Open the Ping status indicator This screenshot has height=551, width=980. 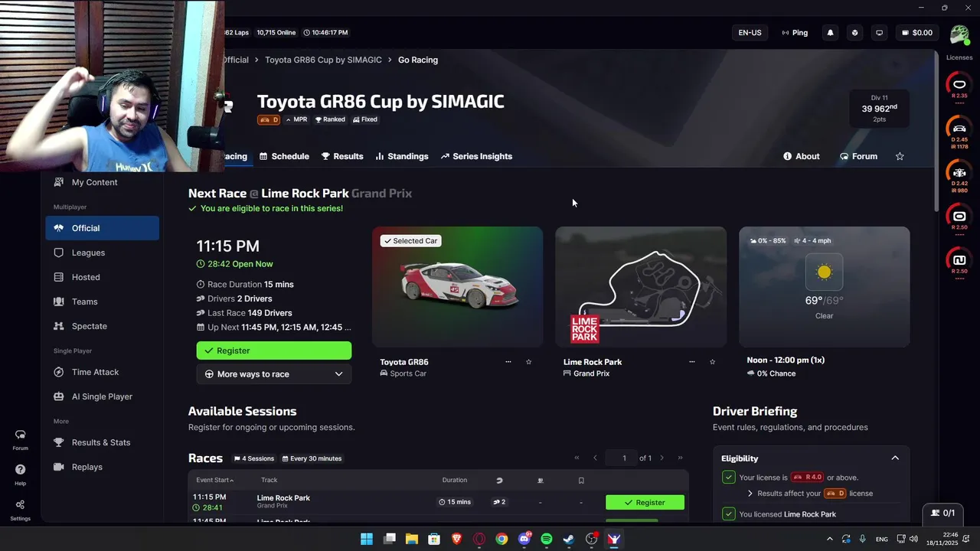[795, 33]
